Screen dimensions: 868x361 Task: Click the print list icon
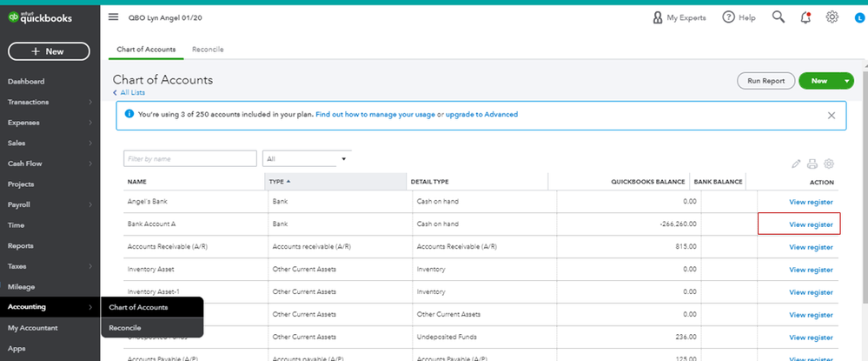pyautogui.click(x=812, y=164)
